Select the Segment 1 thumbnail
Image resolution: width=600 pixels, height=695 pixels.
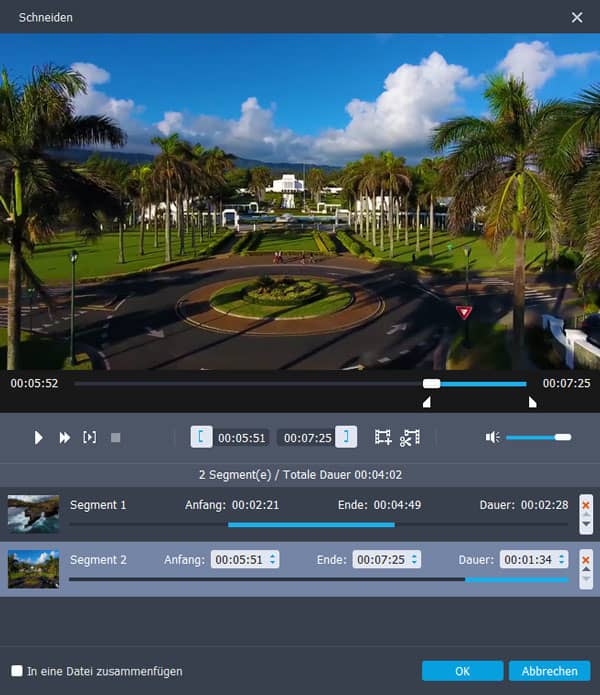pos(33,514)
